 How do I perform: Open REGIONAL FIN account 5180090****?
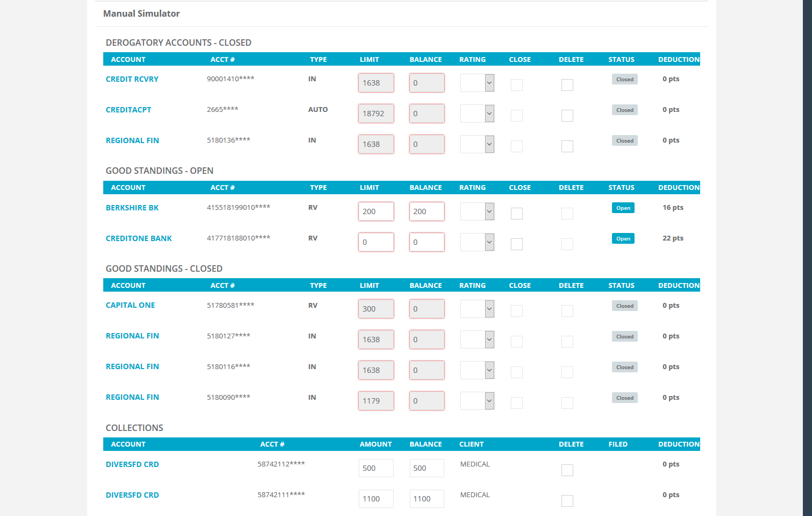(132, 397)
